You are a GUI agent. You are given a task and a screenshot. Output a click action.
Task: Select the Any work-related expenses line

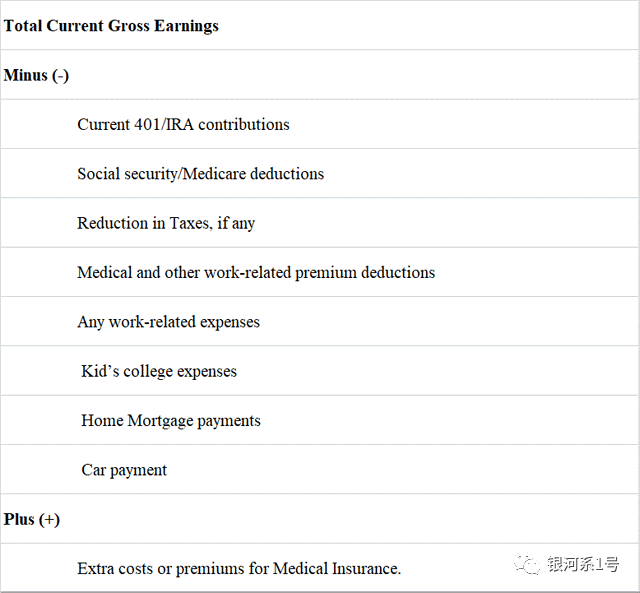pyautogui.click(x=168, y=322)
